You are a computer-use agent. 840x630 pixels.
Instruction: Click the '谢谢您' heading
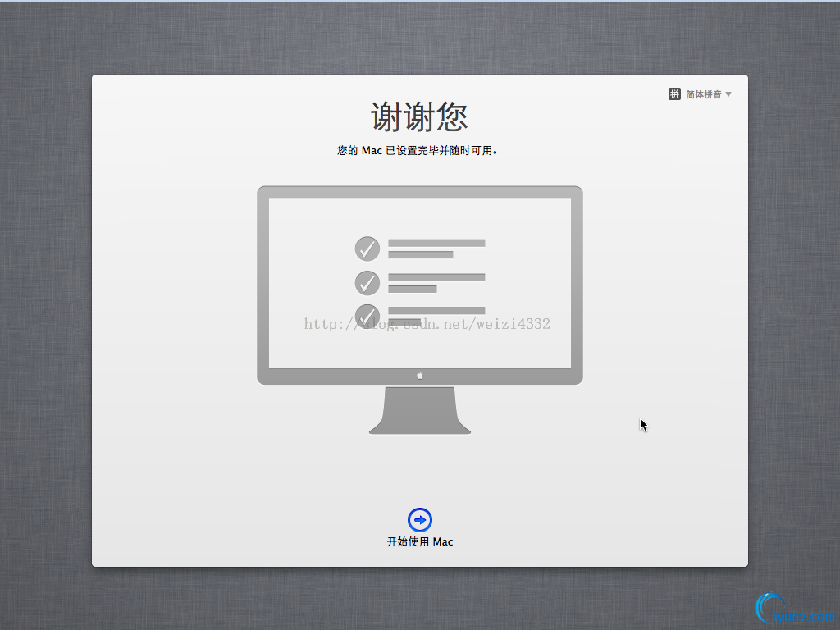(419, 116)
